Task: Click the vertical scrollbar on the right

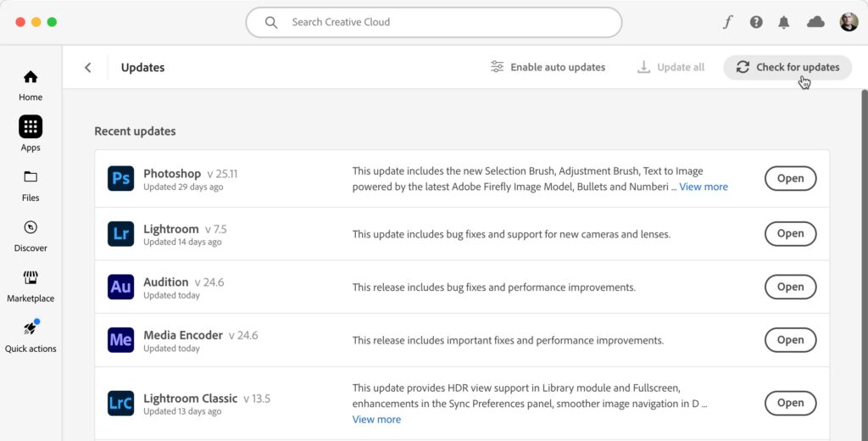Action: tap(865, 265)
